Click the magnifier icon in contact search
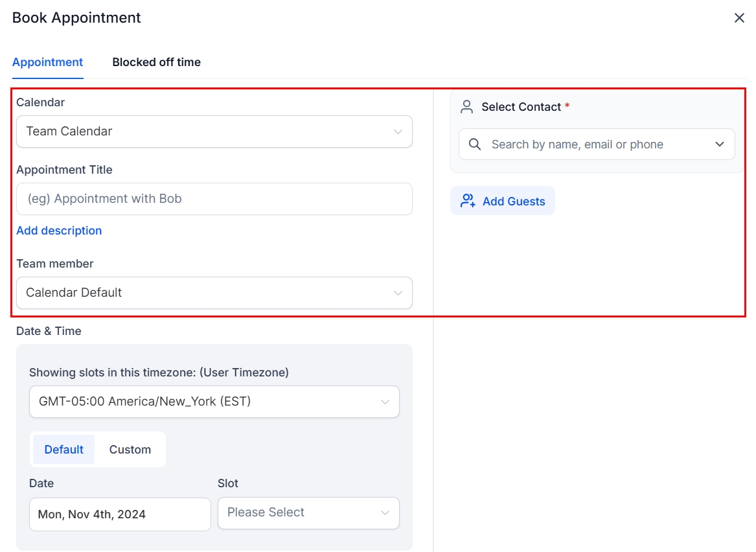The width and height of the screenshot is (756, 552). (x=475, y=144)
